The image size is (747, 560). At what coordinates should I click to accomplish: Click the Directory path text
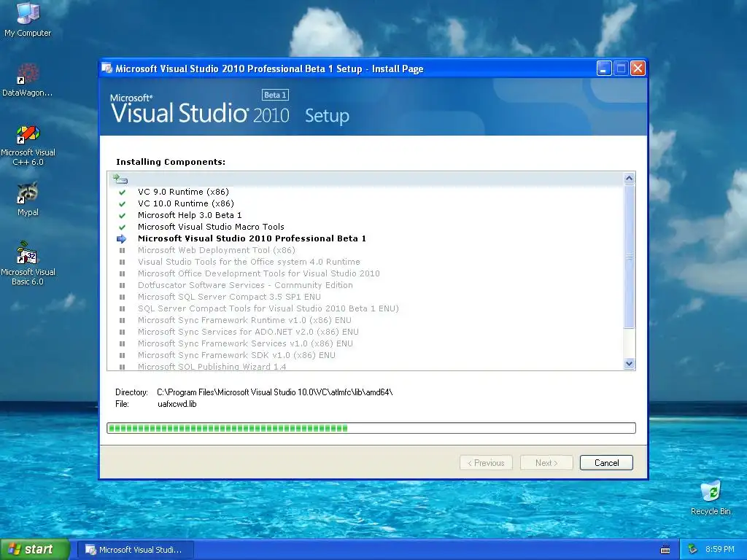(274, 392)
